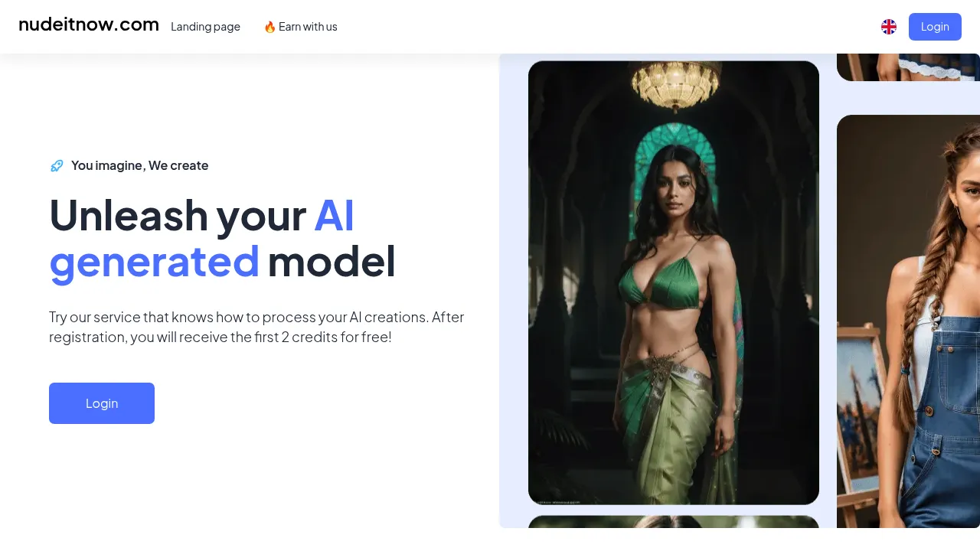Click the Login button in the header
The image size is (980, 551).
(935, 27)
